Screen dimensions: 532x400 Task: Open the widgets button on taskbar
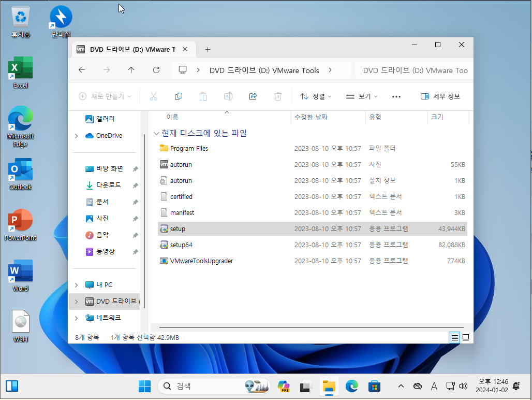pyautogui.click(x=12, y=387)
